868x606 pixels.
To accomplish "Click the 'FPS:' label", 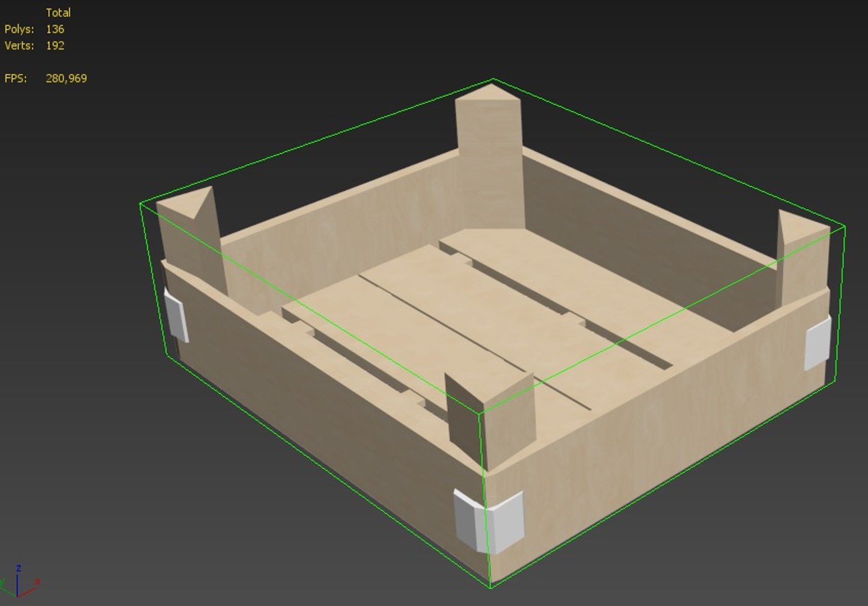I will click(16, 79).
